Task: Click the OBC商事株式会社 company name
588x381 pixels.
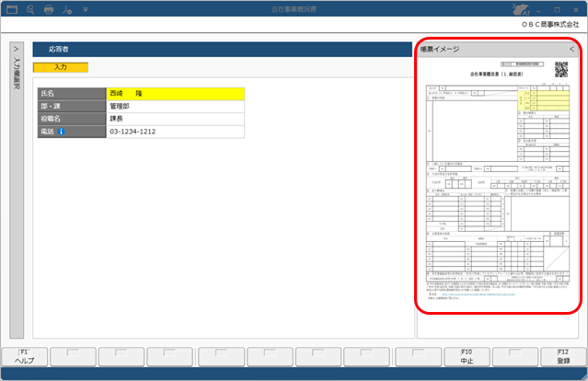Action: pos(550,24)
